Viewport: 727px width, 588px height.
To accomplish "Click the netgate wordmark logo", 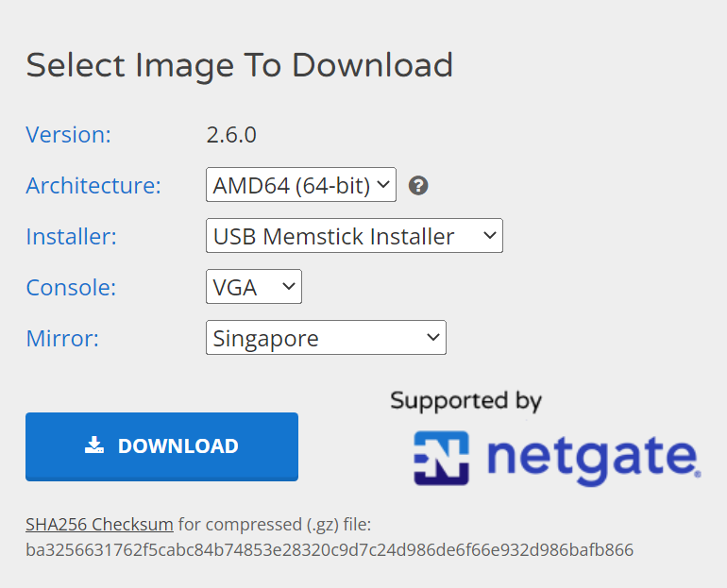I will tap(594, 460).
